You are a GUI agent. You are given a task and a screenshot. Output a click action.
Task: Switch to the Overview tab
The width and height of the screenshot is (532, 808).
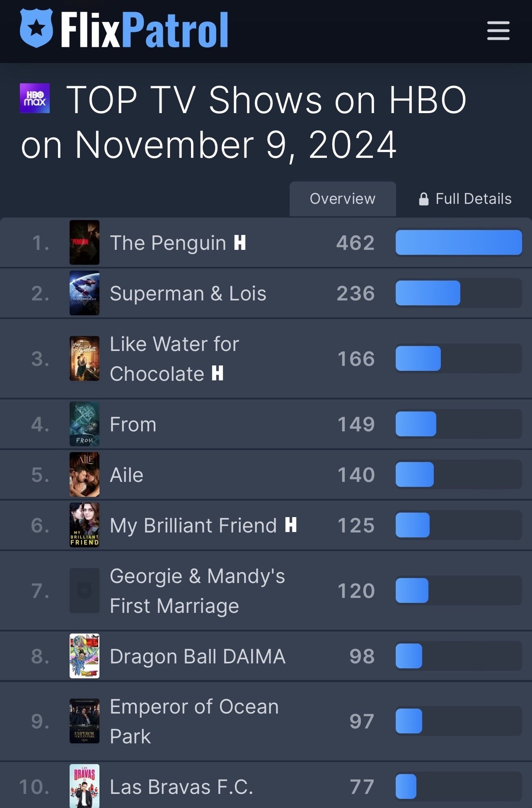point(342,199)
